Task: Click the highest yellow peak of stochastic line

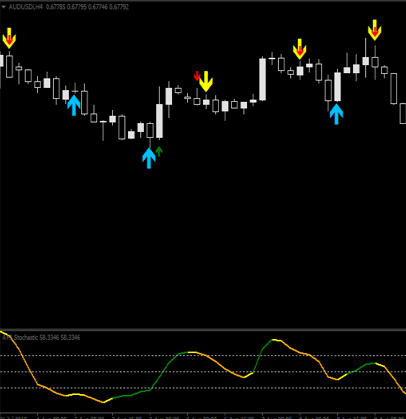Action: coord(276,340)
